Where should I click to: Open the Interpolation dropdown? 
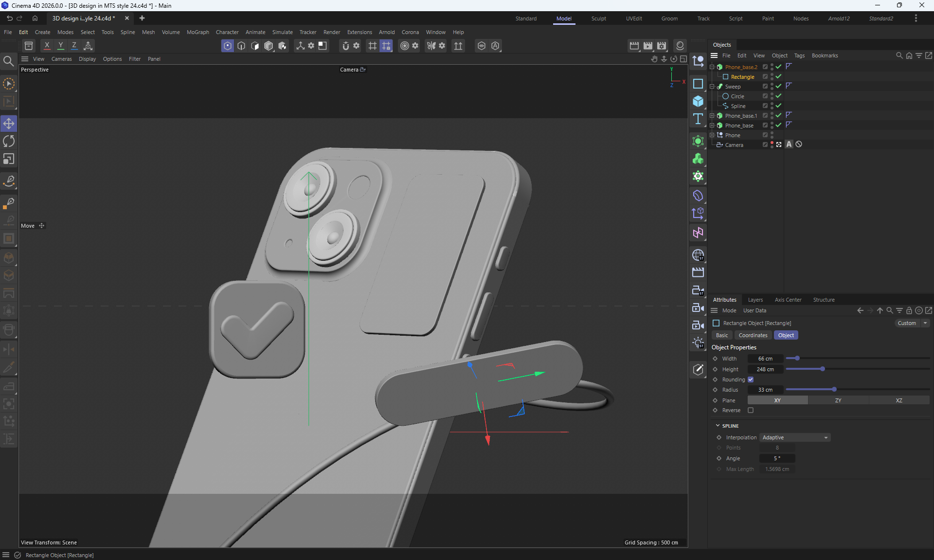point(795,437)
